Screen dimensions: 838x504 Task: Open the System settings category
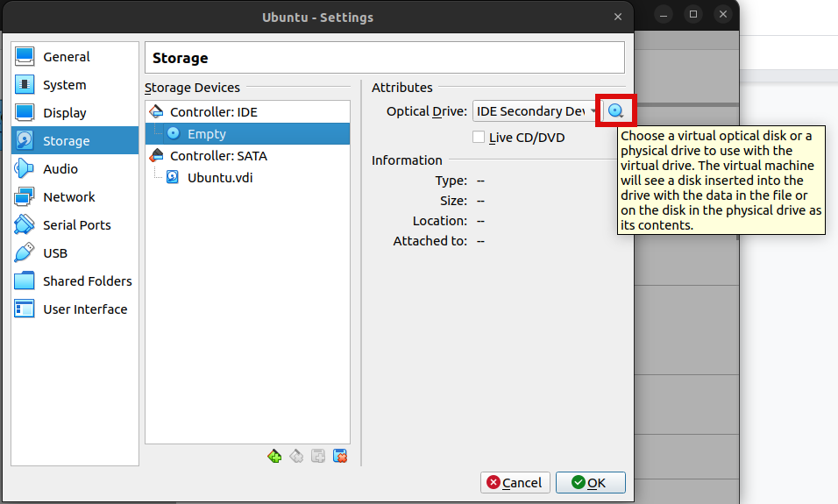[75, 85]
